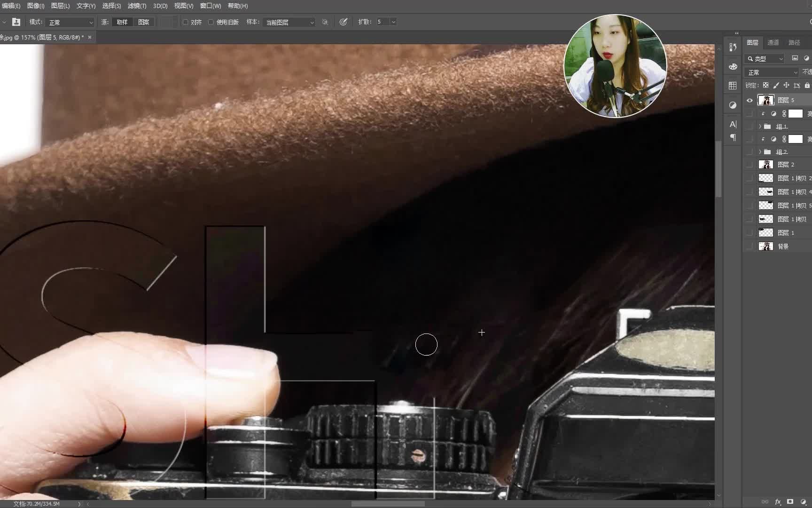The width and height of the screenshot is (812, 508).
Task: Create new adjustment layer icon at panel bottom
Action: tap(803, 502)
